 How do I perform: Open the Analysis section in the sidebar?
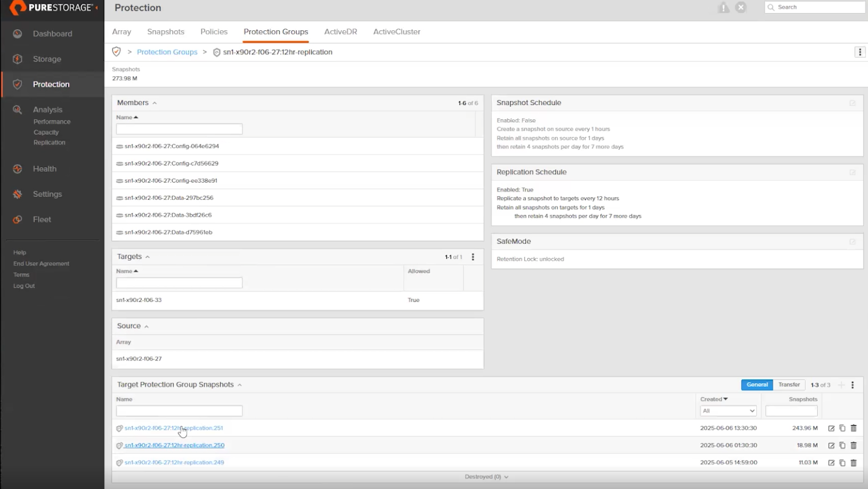[47, 109]
